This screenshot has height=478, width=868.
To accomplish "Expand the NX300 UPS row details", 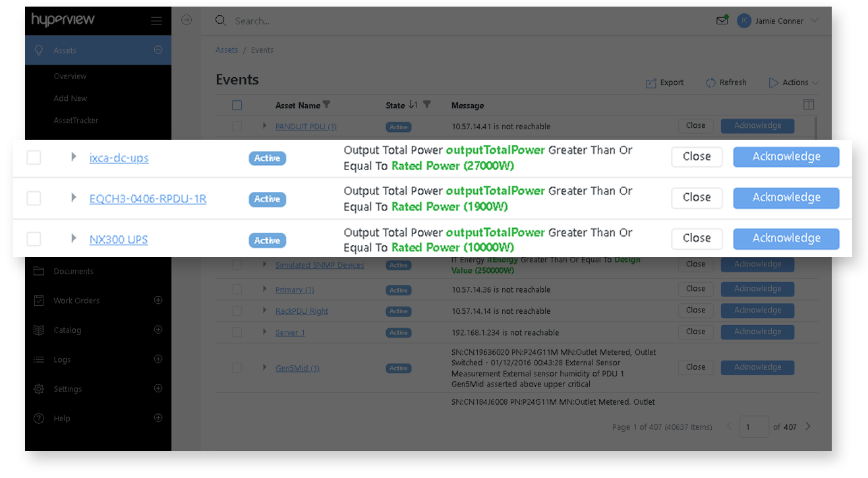I will (x=74, y=239).
